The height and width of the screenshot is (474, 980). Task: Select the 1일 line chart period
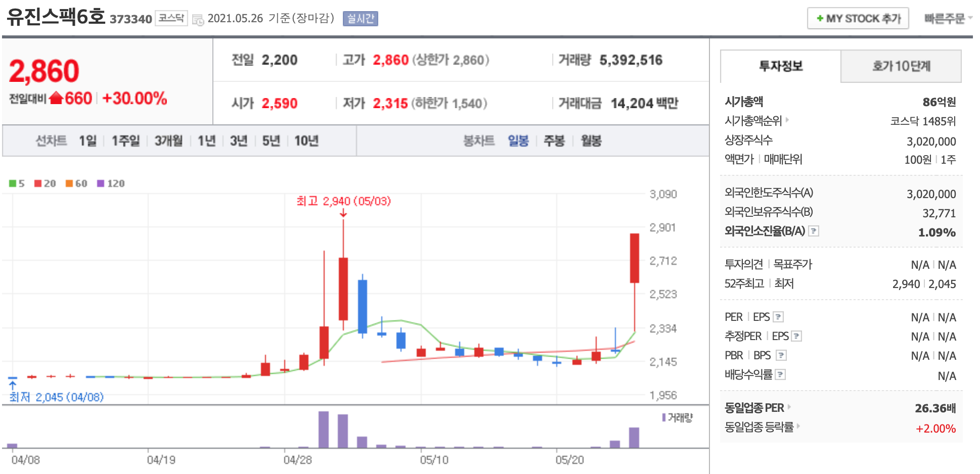coord(87,140)
